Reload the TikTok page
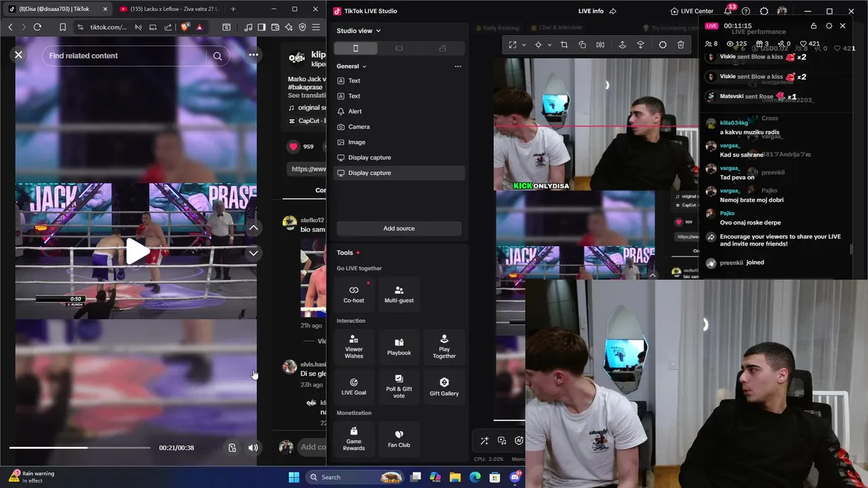Image resolution: width=868 pixels, height=488 pixels. click(x=37, y=27)
